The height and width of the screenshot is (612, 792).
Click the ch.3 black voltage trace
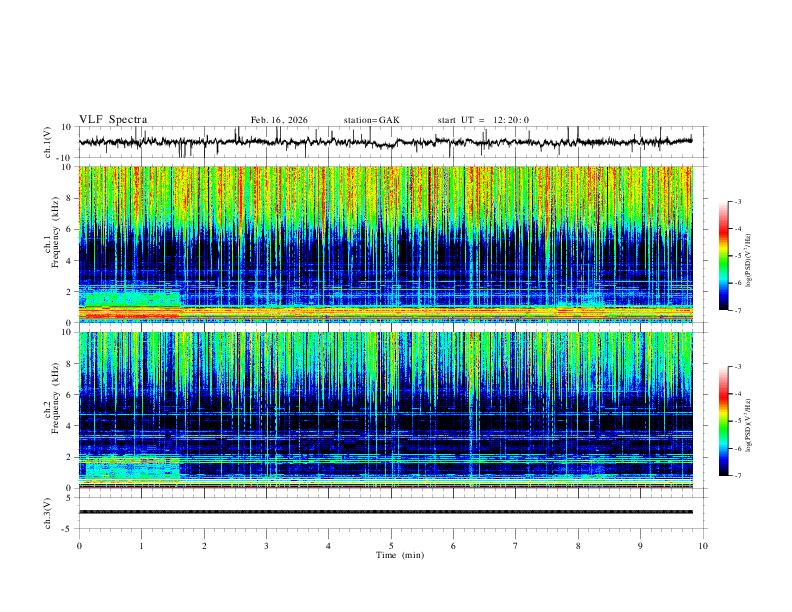click(x=385, y=512)
